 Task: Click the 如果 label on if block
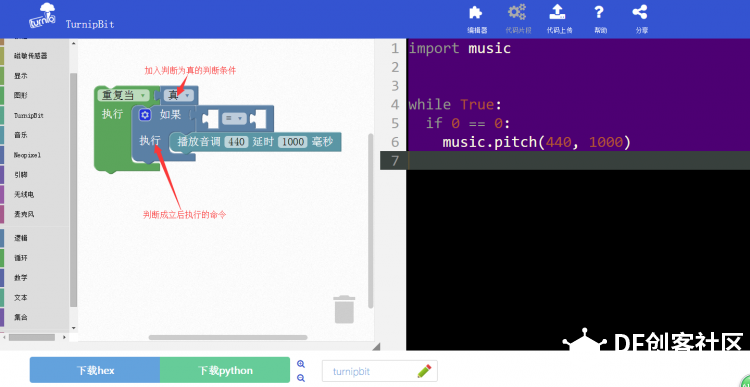(x=170, y=115)
